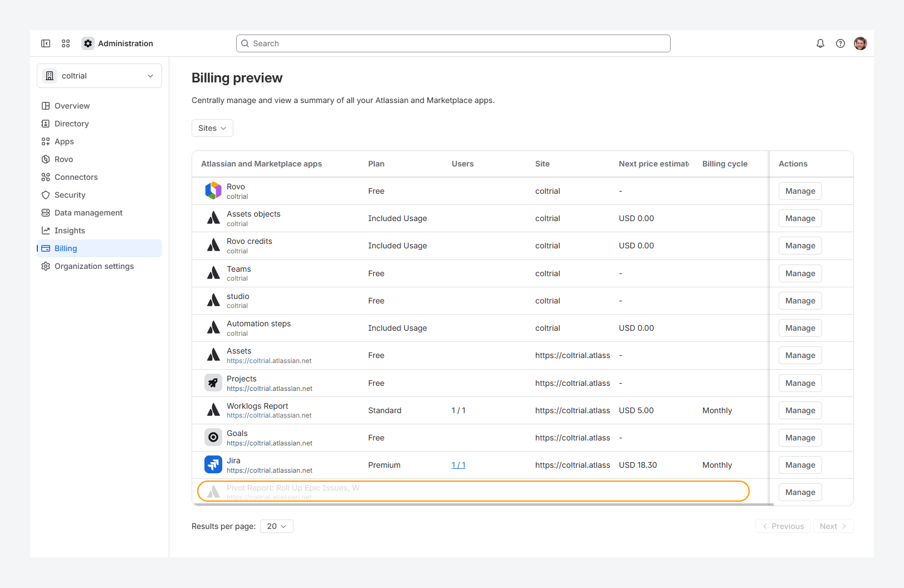Open Data management in the sidebar

coord(99,213)
